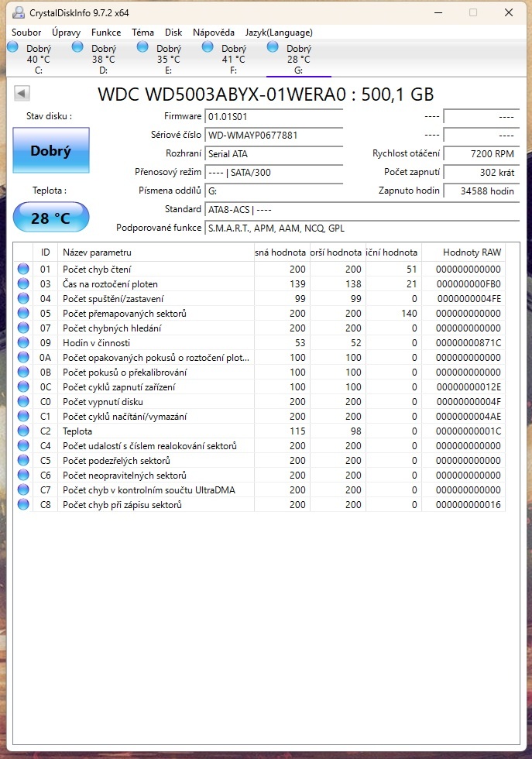Image resolution: width=532 pixels, height=759 pixels.
Task: Click RAW value 0000000871C
Action: tap(468, 343)
